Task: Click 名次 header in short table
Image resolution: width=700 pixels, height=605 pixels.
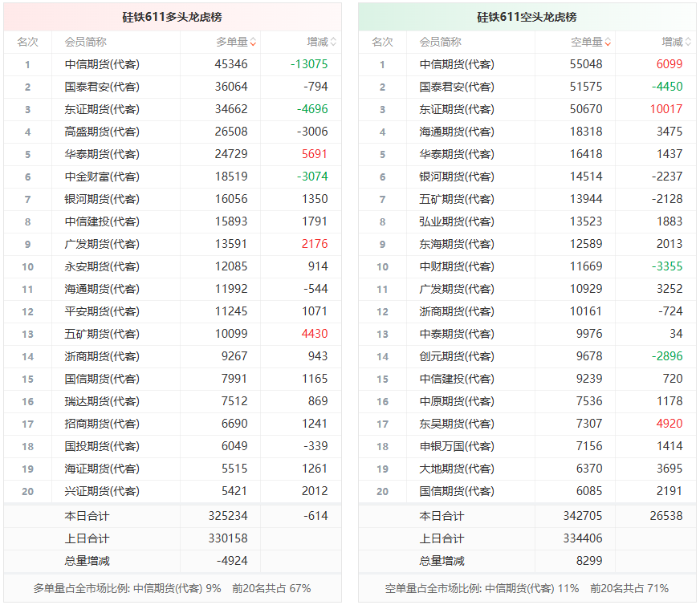Action: (383, 43)
